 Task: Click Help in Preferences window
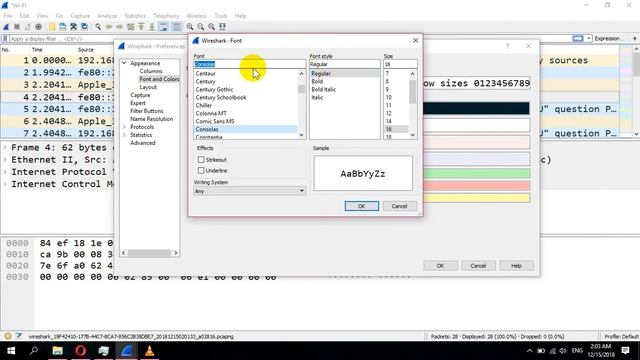[x=516, y=266]
